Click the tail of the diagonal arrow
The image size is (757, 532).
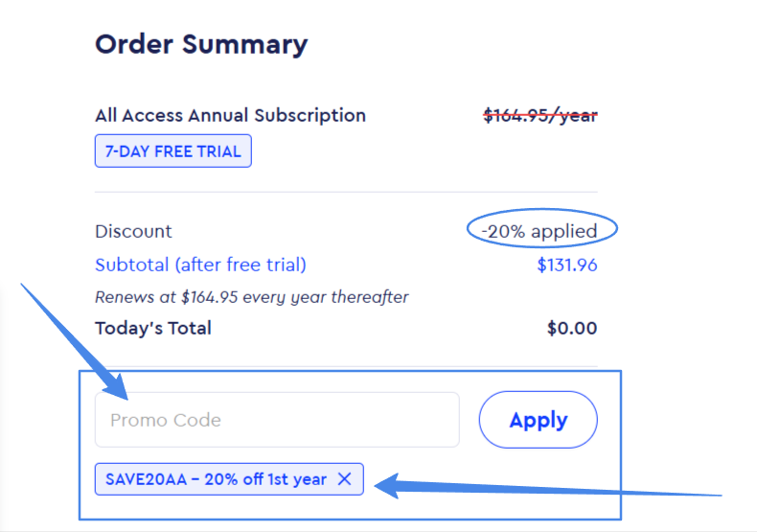point(26,285)
